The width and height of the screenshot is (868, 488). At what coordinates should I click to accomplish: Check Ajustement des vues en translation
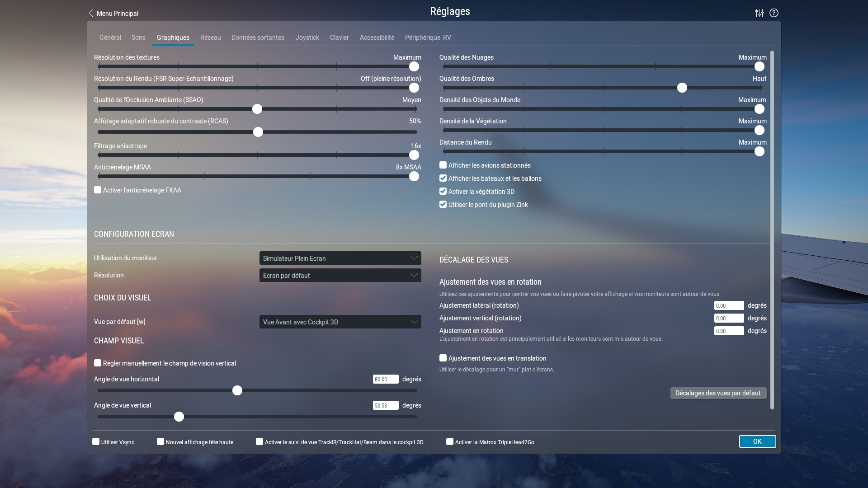coord(443,358)
